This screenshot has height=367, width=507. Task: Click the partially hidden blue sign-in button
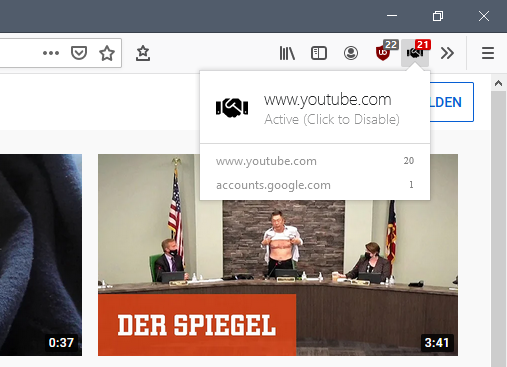pyautogui.click(x=452, y=102)
